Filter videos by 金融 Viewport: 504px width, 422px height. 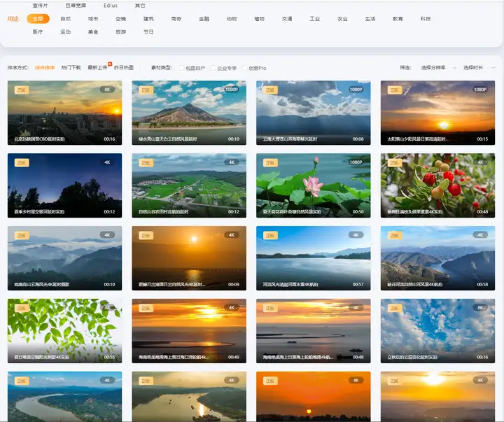204,19
